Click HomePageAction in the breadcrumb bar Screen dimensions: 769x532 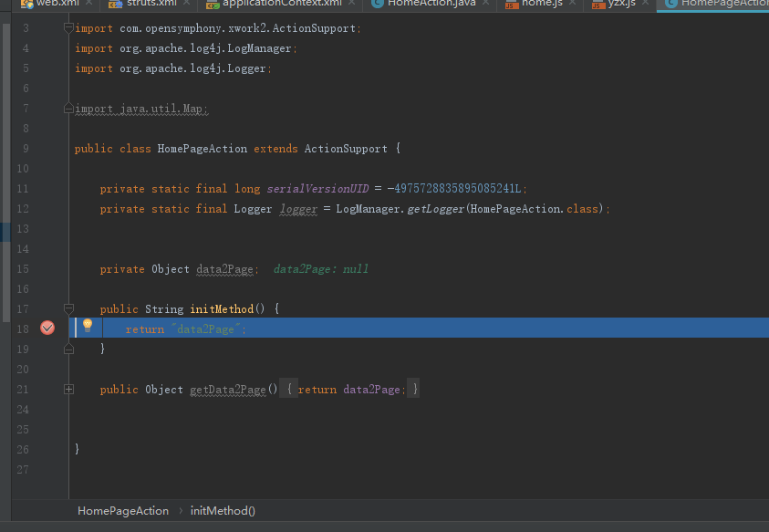(x=122, y=511)
